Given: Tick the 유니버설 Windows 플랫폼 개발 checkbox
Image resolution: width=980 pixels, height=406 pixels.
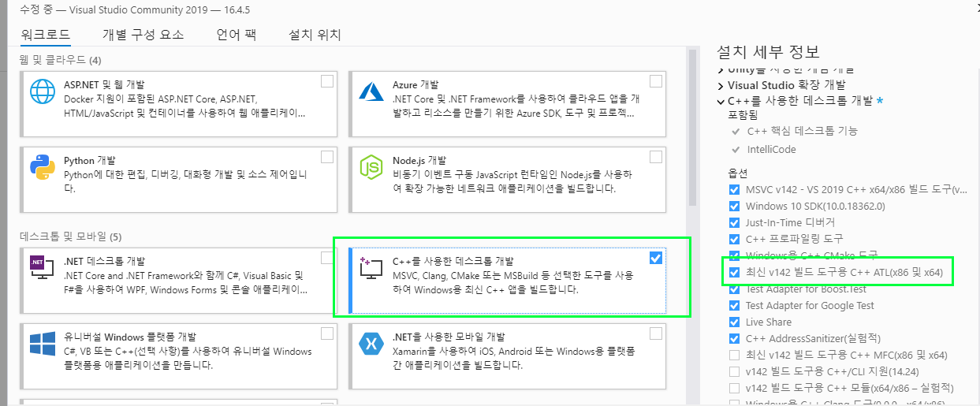Looking at the screenshot, I should click(x=327, y=333).
